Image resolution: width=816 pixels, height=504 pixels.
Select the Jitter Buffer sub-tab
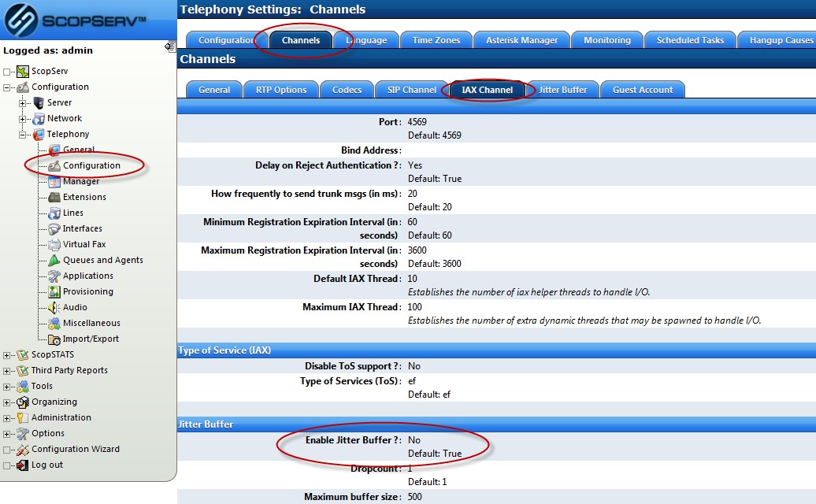click(x=562, y=90)
